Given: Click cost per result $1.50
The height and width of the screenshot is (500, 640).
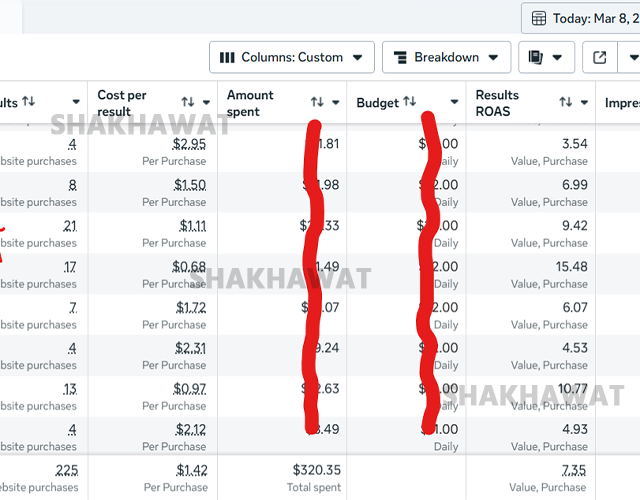Looking at the screenshot, I should pyautogui.click(x=190, y=185).
